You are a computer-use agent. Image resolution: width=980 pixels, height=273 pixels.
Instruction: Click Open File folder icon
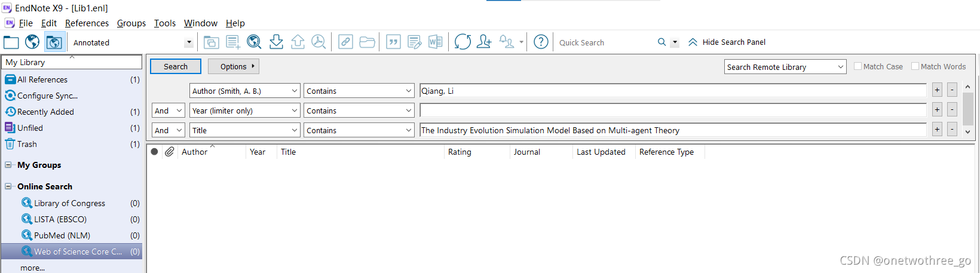coord(367,42)
